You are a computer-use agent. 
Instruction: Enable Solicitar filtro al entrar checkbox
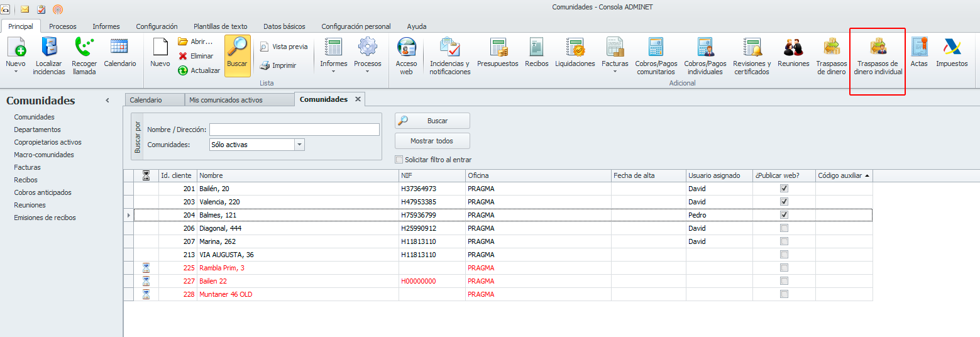click(x=399, y=160)
